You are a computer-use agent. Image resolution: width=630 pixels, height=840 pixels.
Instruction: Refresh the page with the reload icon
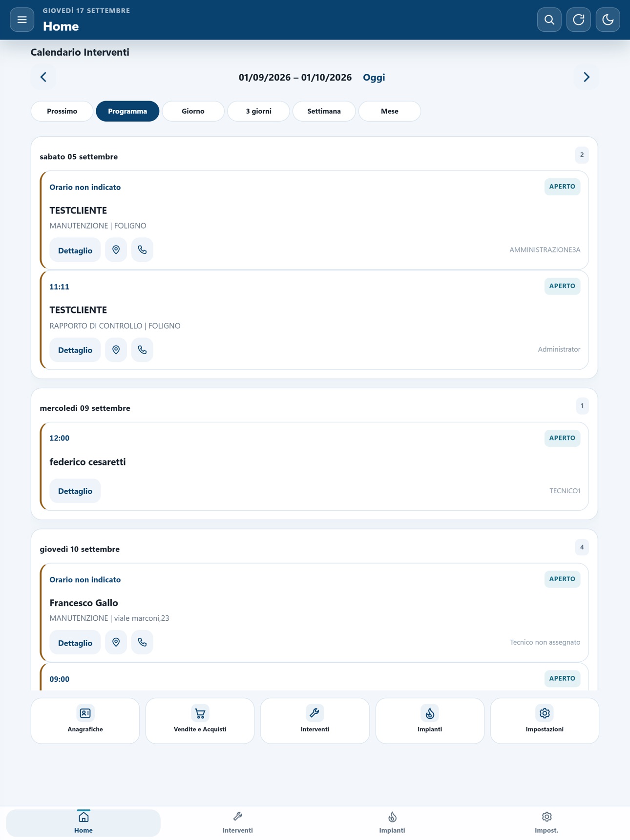[x=578, y=20]
